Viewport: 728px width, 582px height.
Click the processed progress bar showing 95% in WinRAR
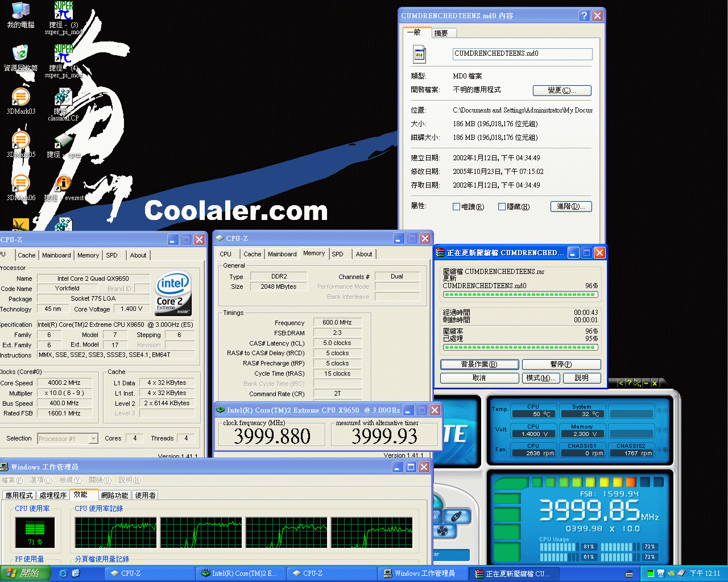click(x=520, y=347)
